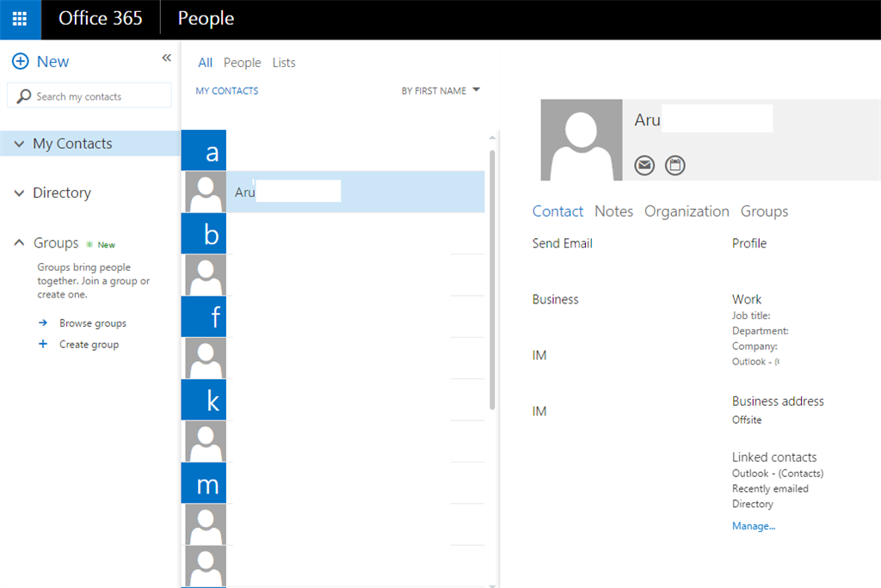Viewport: 881px width, 588px height.
Task: Click the Send Email link
Action: (x=562, y=243)
